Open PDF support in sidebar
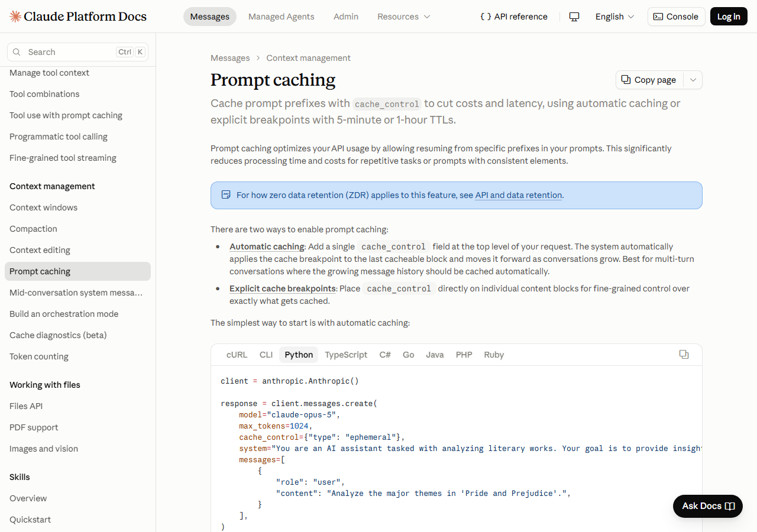 click(77, 427)
